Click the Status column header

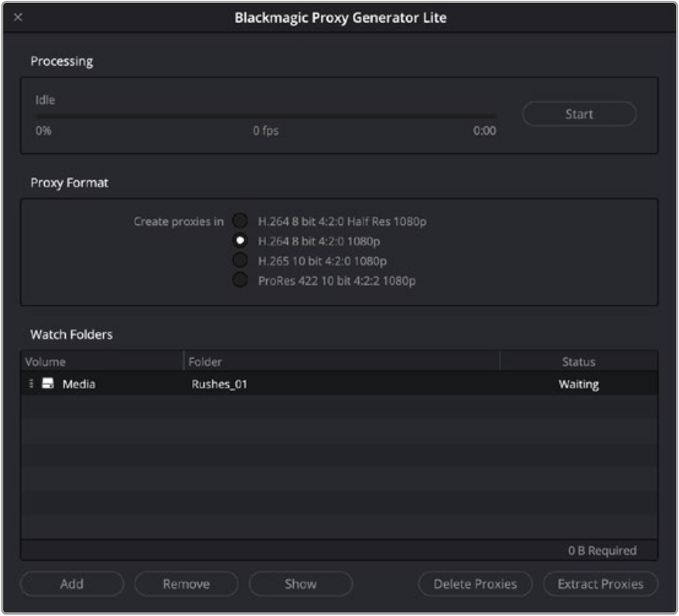click(579, 362)
